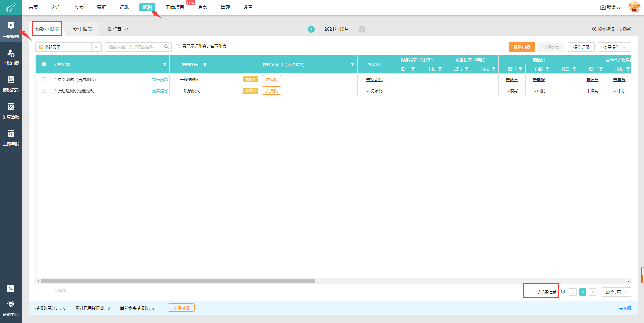Filter 财务报表(月/季) 填写 column

pyautogui.click(x=413, y=69)
